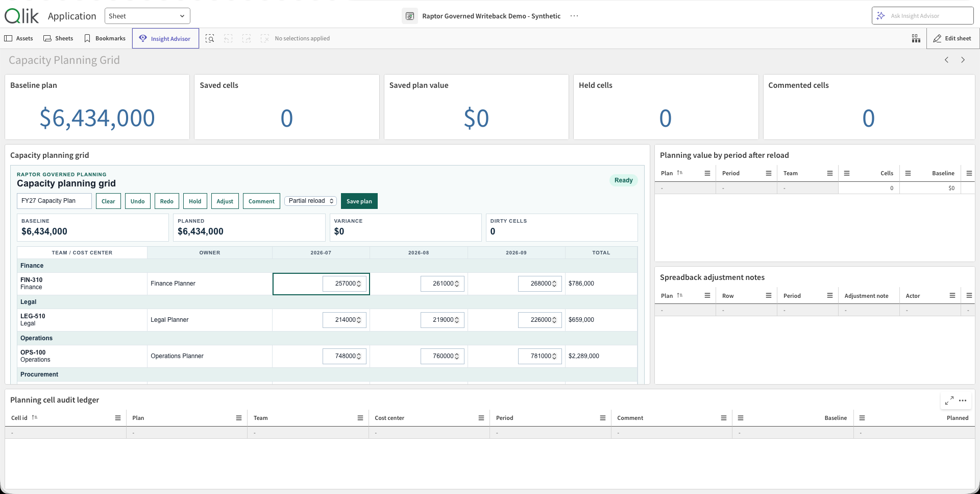Click the Save plan button
Screen dimensions: 980x494
point(359,201)
